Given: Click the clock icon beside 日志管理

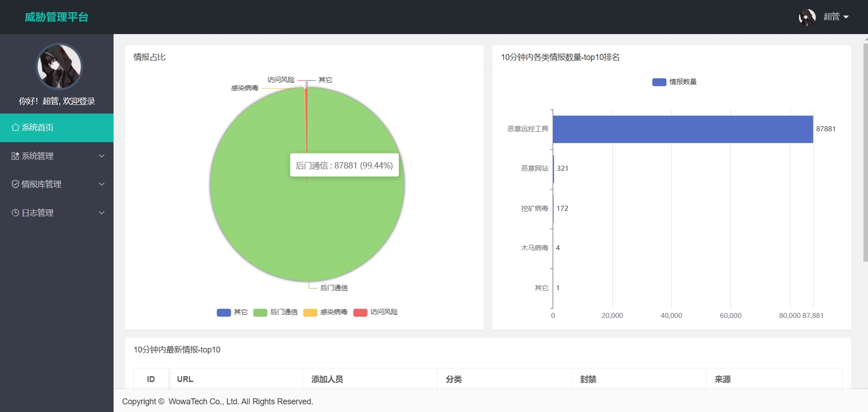Looking at the screenshot, I should [15, 213].
